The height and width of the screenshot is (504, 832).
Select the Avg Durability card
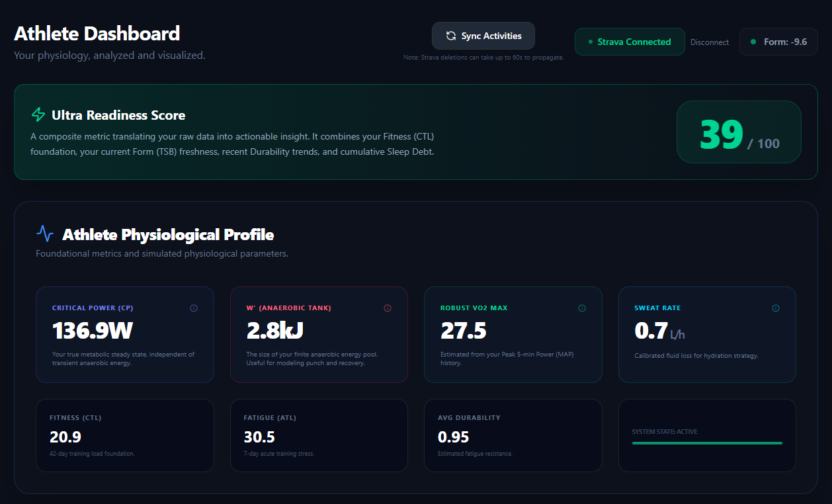513,435
